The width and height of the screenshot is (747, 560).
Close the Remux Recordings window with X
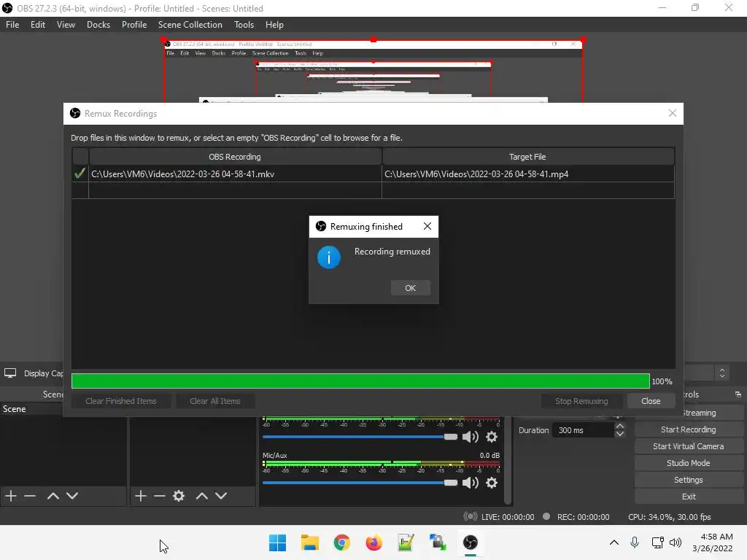click(672, 113)
